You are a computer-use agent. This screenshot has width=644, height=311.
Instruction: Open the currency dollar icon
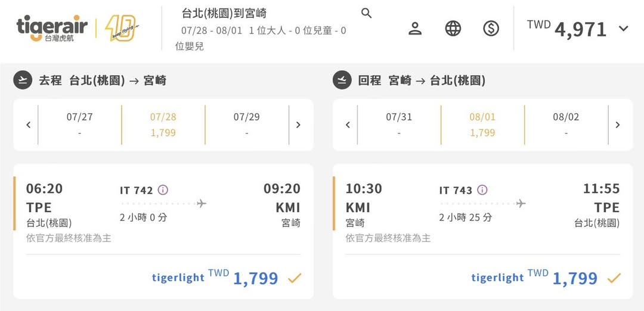[x=491, y=28]
